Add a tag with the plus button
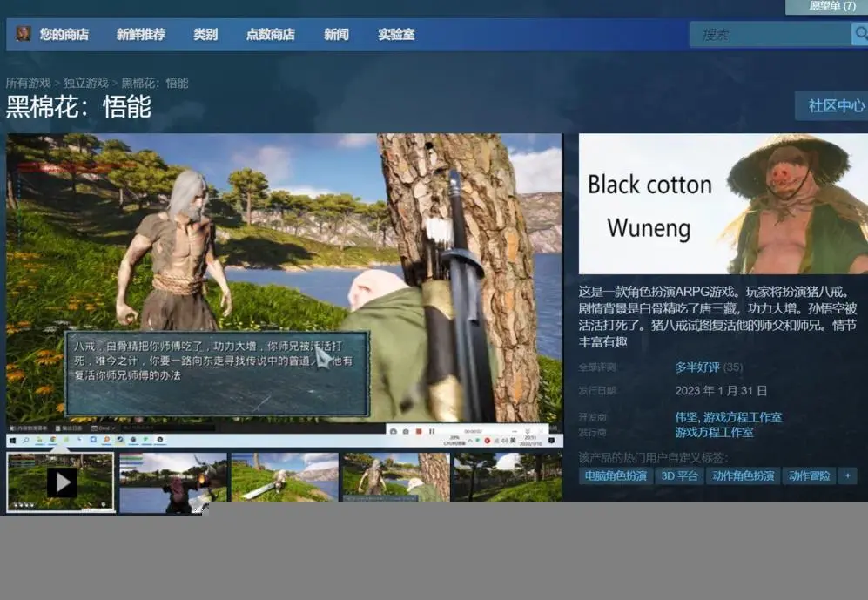Screen dimensions: 868x600 coord(847,475)
